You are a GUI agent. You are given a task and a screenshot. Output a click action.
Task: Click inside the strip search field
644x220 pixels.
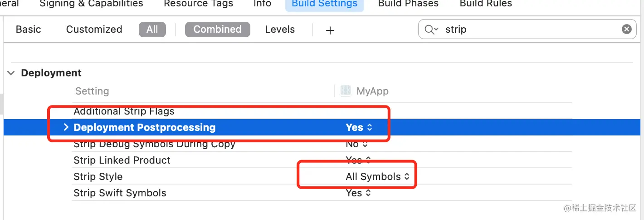522,30
